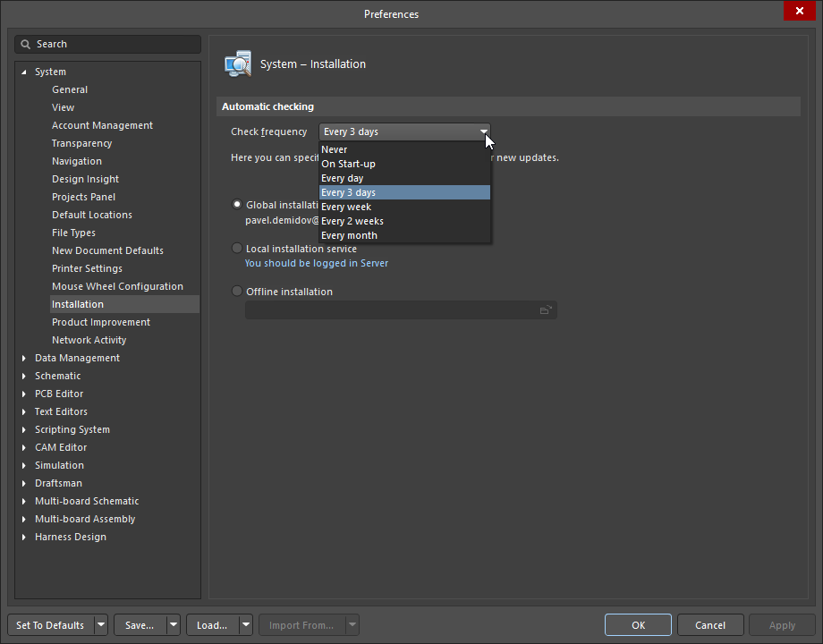Open the Load button dropdown arrow
This screenshot has height=644, width=823.
(245, 625)
